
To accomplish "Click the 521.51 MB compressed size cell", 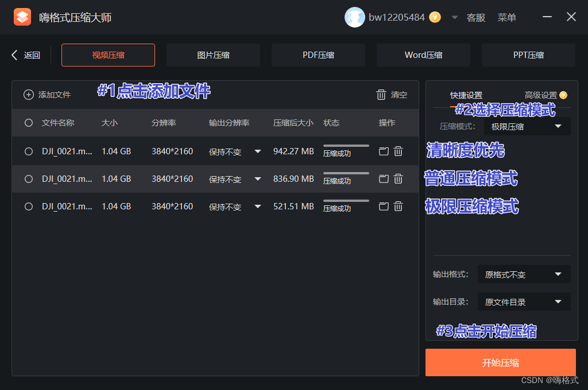I will pos(293,206).
